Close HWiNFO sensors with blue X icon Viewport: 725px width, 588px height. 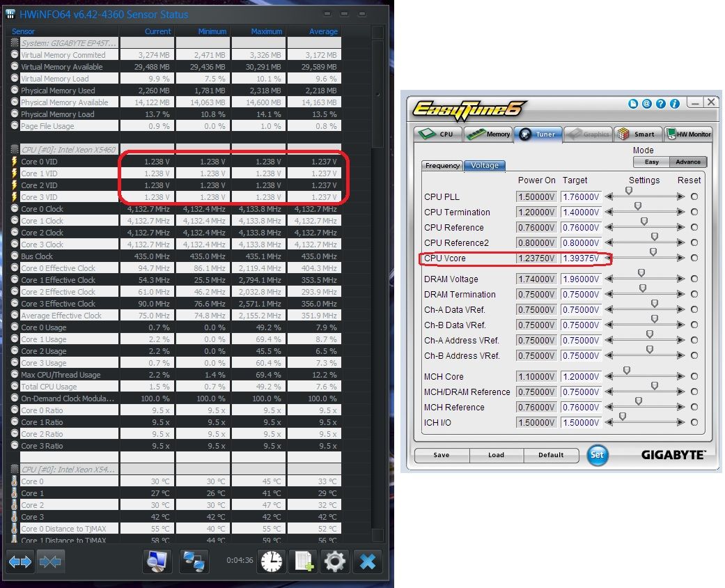pos(368,561)
